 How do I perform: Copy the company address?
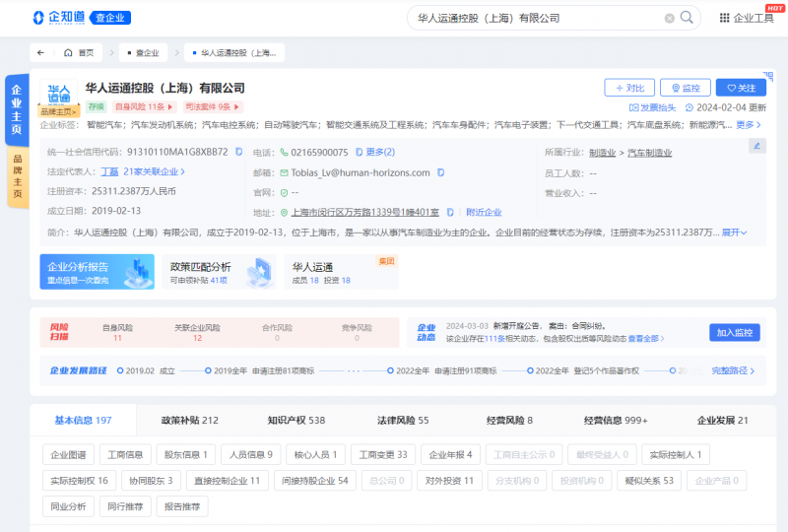pos(450,212)
